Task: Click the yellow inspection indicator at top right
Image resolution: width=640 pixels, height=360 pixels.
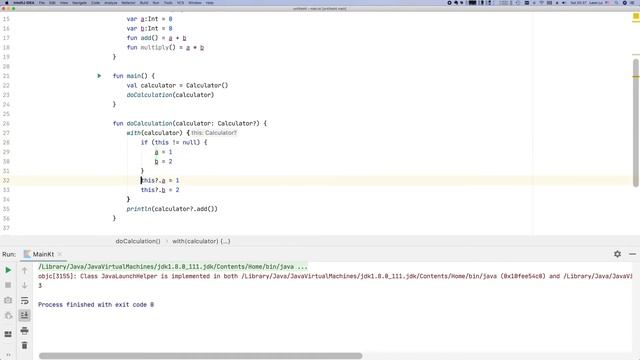Action: coord(636,16)
